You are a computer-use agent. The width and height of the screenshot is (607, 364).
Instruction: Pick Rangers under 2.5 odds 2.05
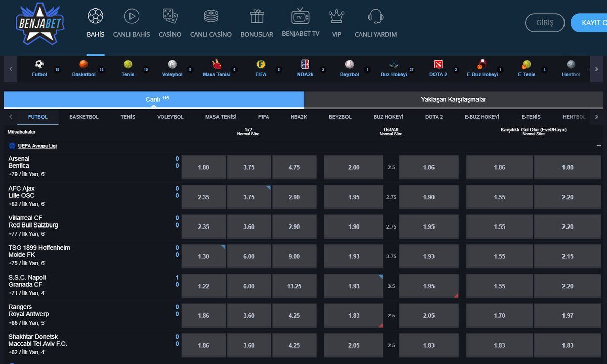coord(429,315)
